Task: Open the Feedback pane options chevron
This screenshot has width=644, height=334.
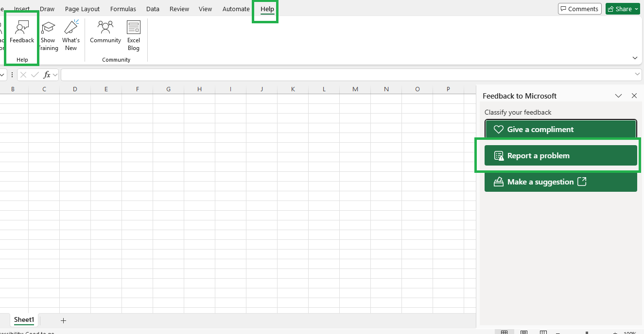Action: coord(619,96)
